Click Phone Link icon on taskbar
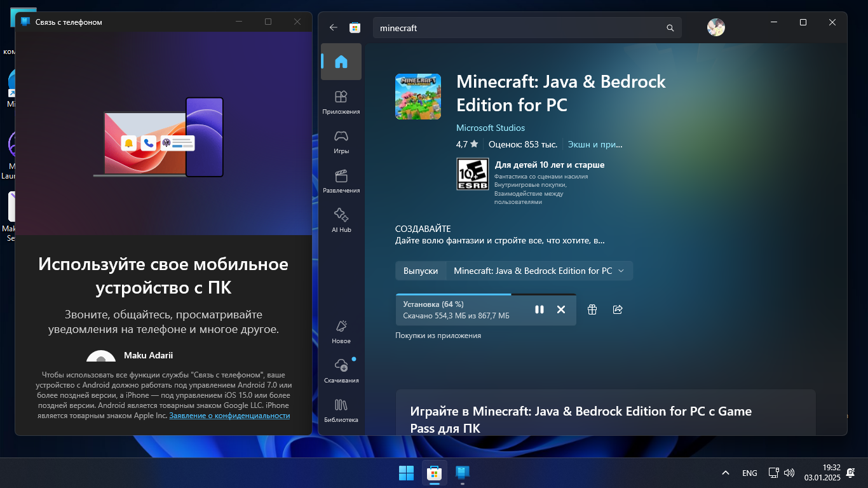The width and height of the screenshot is (868, 488). 462,473
